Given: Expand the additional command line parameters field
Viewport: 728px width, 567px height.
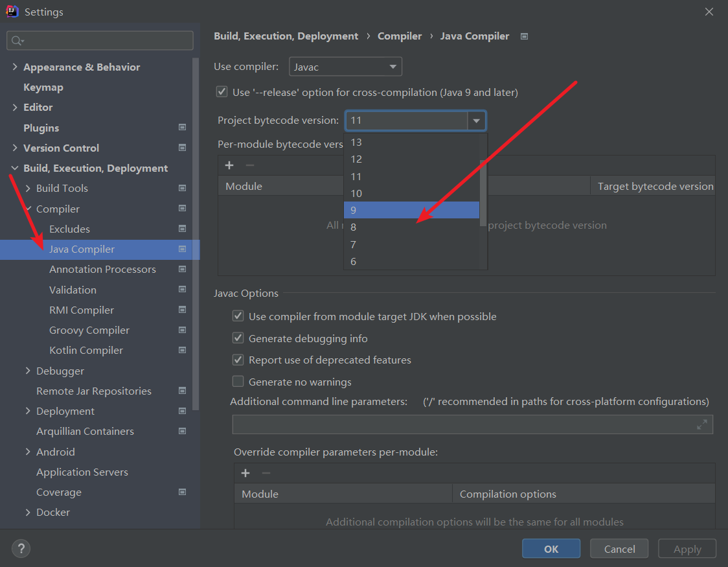Looking at the screenshot, I should pos(702,424).
